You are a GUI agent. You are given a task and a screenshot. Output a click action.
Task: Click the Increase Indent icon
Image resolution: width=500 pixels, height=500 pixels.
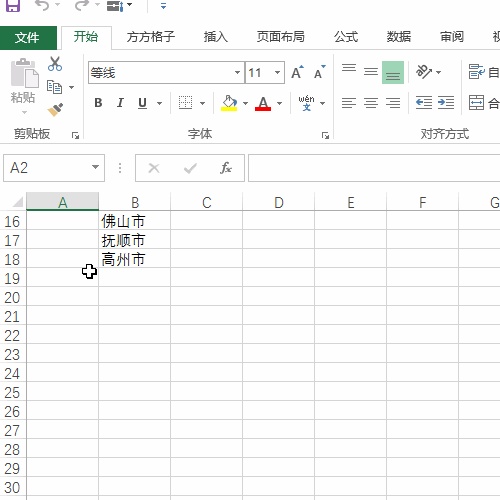point(446,103)
